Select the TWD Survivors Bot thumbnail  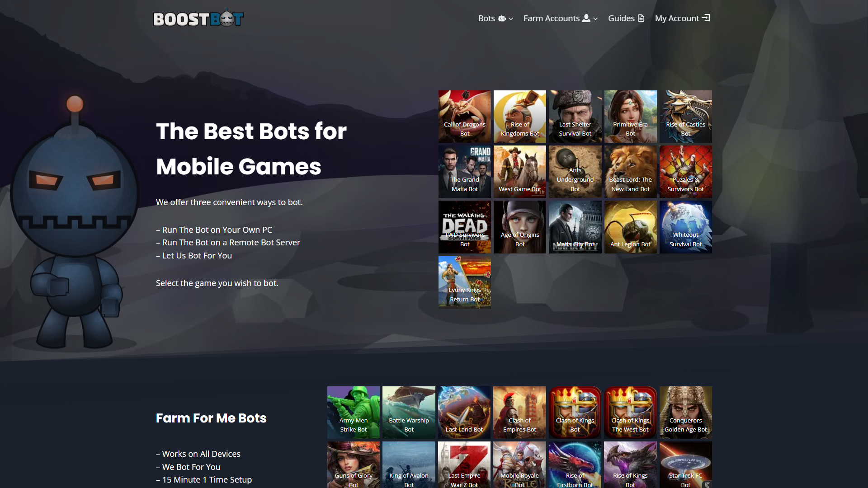pos(464,227)
